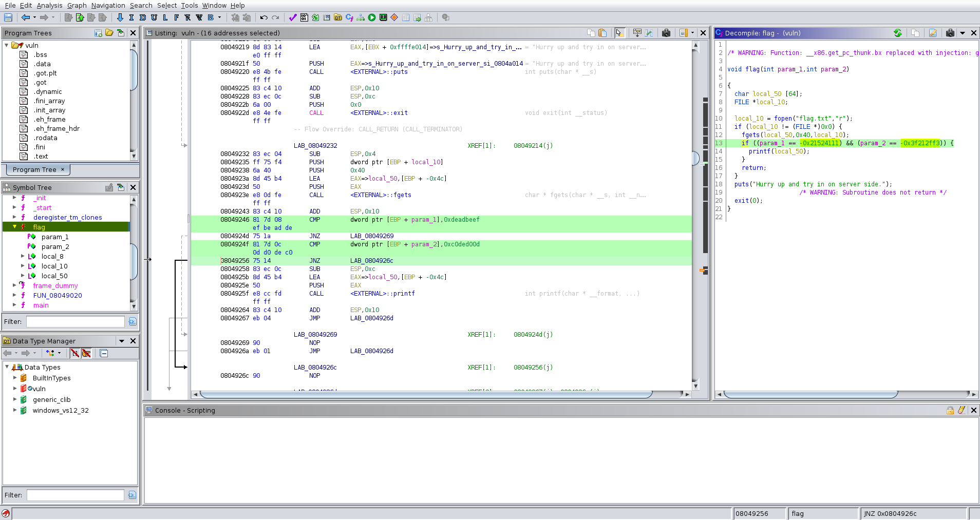Open the Analysis menu
980x520 pixels.
pyautogui.click(x=49, y=5)
